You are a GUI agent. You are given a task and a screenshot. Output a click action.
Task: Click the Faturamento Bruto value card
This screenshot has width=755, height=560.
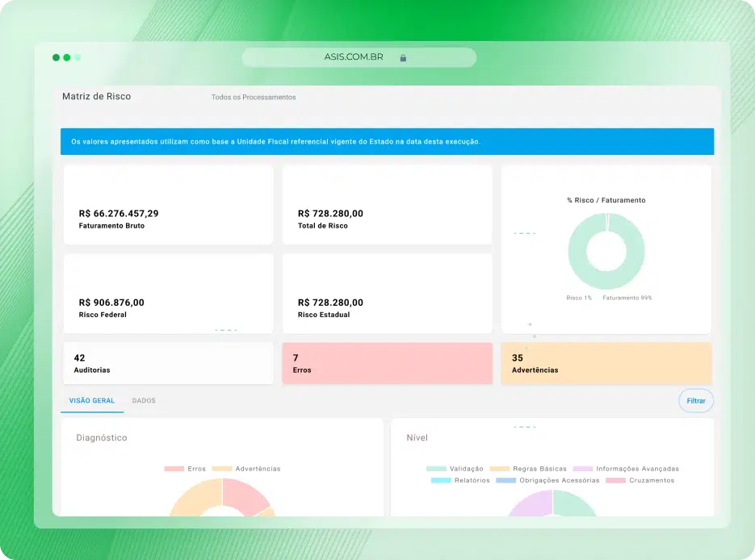tap(168, 205)
